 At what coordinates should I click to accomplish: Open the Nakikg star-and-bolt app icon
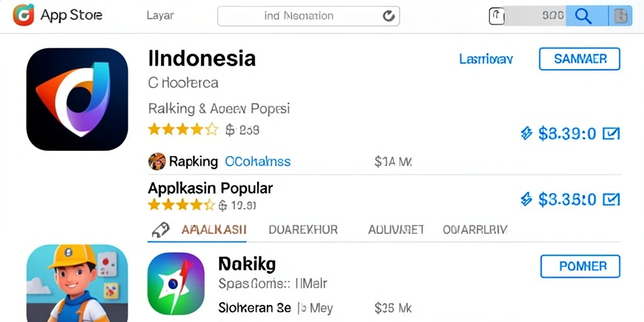tap(176, 284)
